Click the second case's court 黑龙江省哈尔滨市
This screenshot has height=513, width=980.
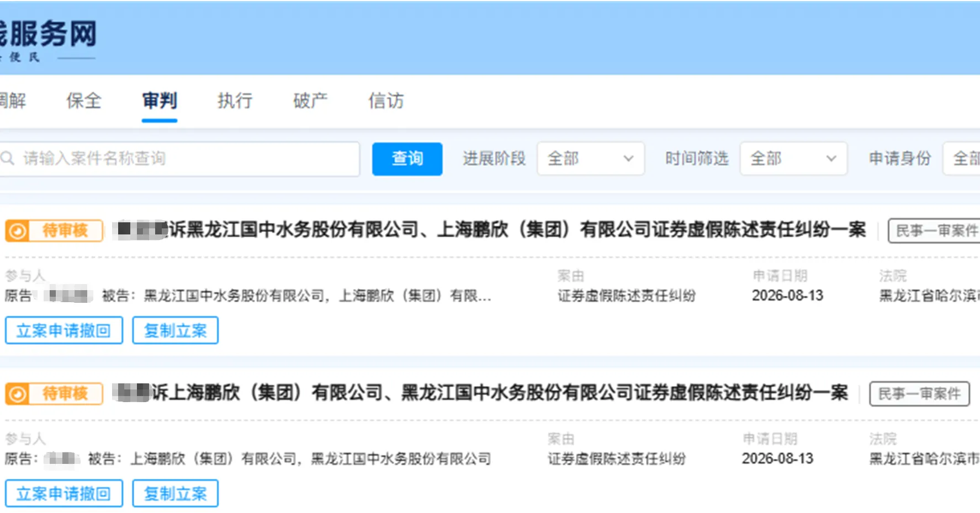pyautogui.click(x=924, y=458)
